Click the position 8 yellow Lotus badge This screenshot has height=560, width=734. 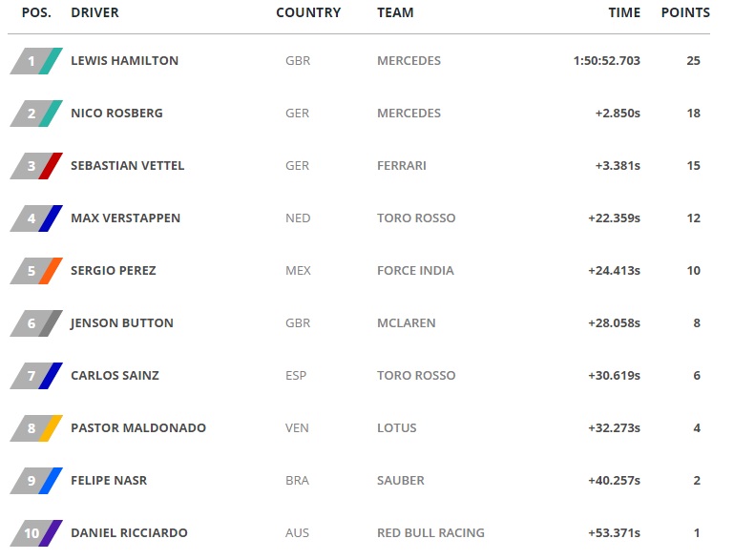[36, 428]
